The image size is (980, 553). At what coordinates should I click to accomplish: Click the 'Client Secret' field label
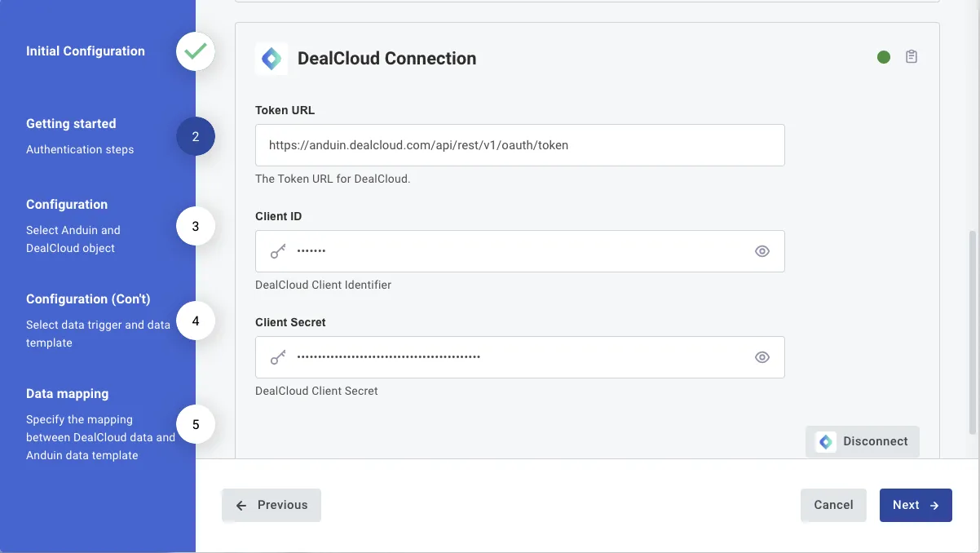pyautogui.click(x=290, y=322)
